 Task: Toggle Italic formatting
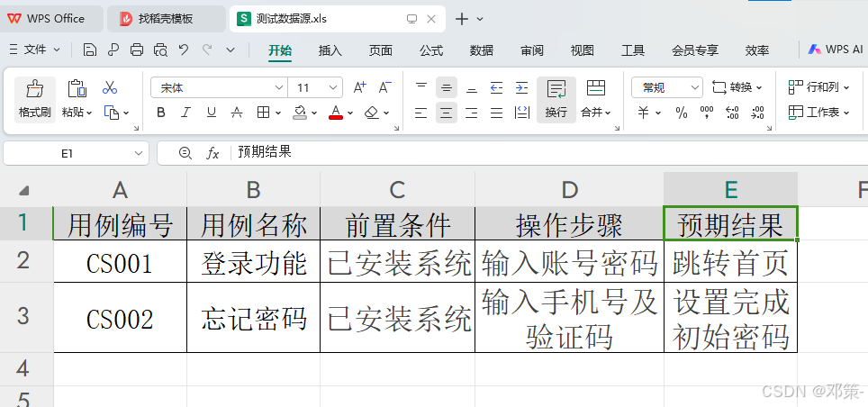[186, 113]
